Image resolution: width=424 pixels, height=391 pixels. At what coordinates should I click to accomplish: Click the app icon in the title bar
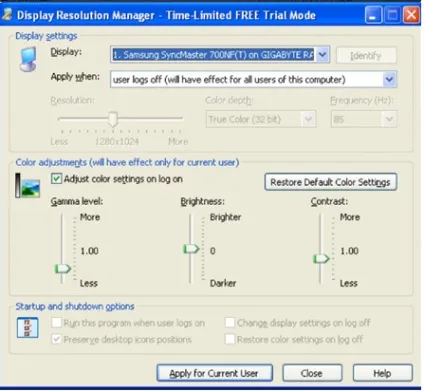tap(7, 15)
